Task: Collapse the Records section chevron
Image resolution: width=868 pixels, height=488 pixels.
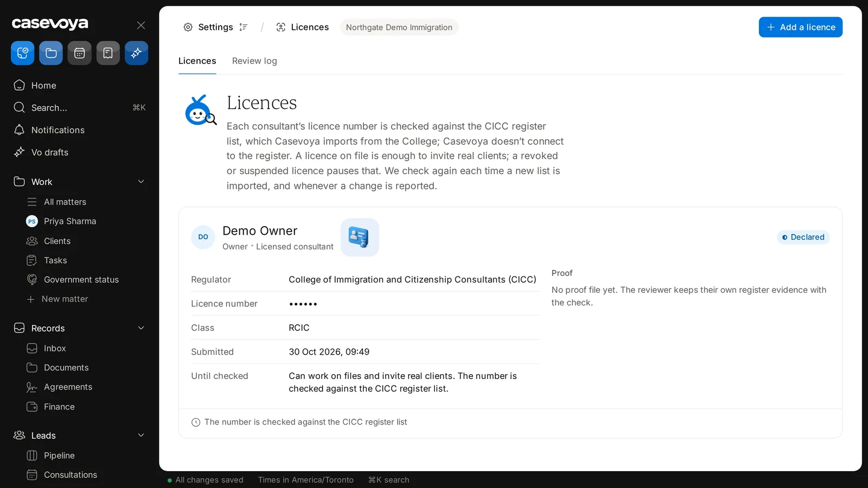Action: tap(141, 328)
